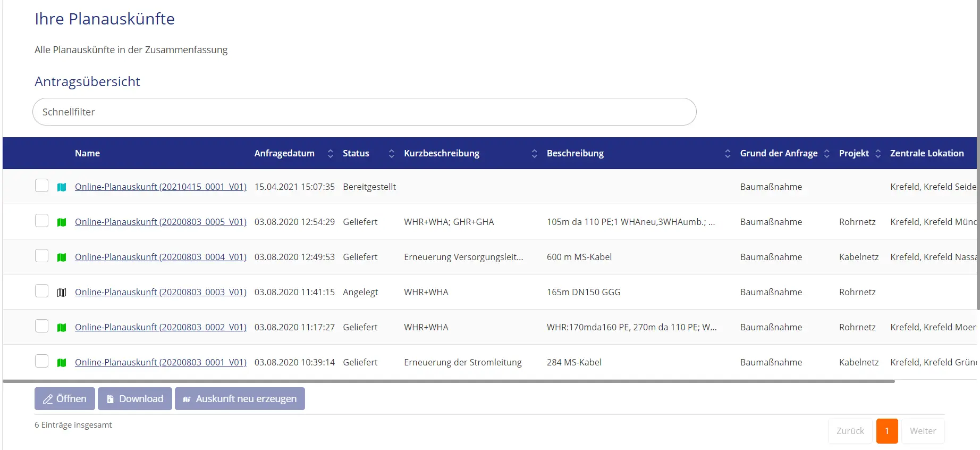Viewport: 980px width, 450px height.
Task: Check the box for 20200803_0001 row
Action: [41, 361]
